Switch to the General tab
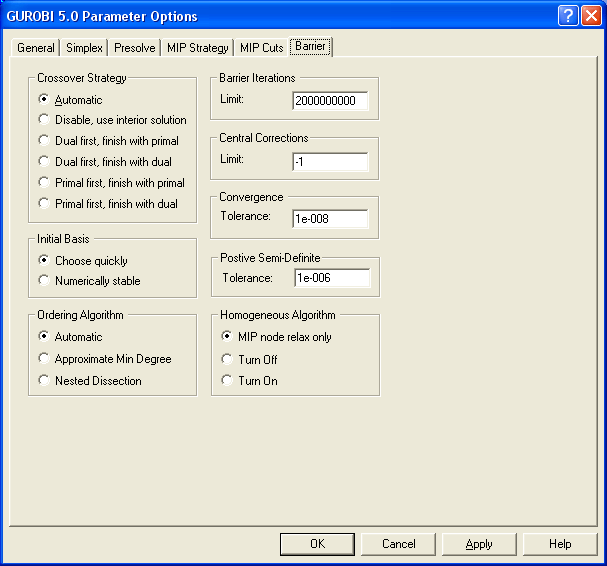 36,48
